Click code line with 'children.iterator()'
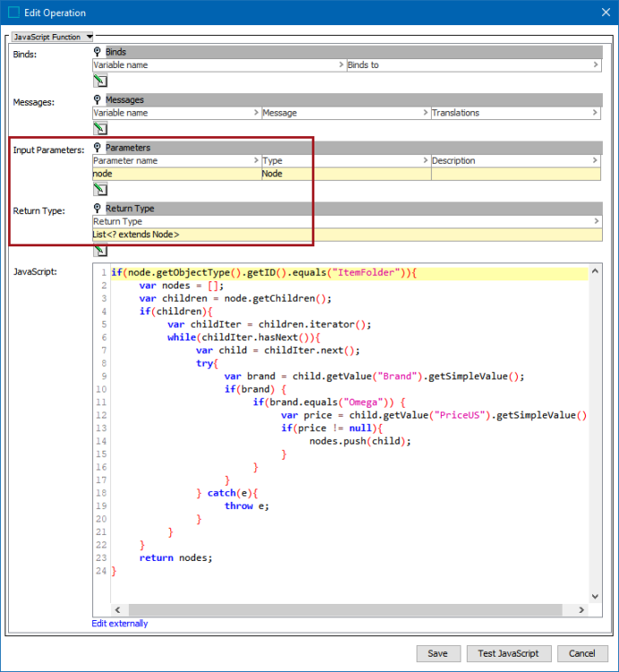This screenshot has height=672, width=619. [269, 324]
